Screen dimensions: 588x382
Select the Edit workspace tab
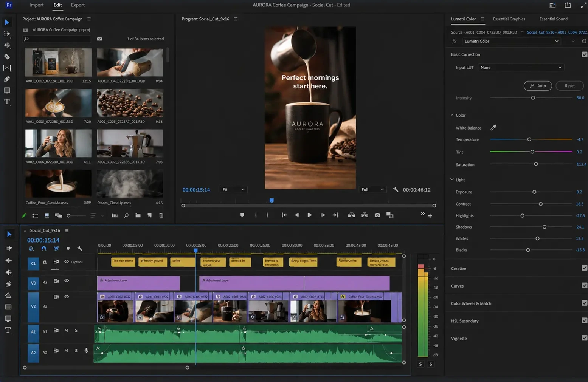57,5
